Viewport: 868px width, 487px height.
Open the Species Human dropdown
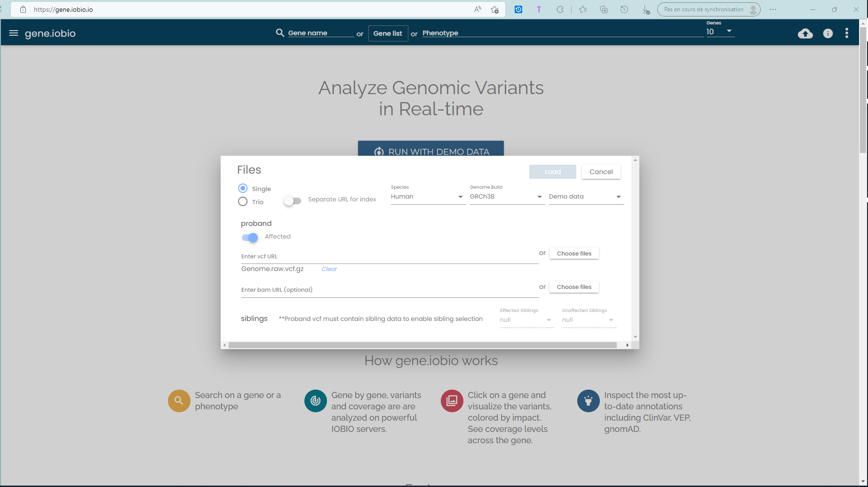pos(460,197)
